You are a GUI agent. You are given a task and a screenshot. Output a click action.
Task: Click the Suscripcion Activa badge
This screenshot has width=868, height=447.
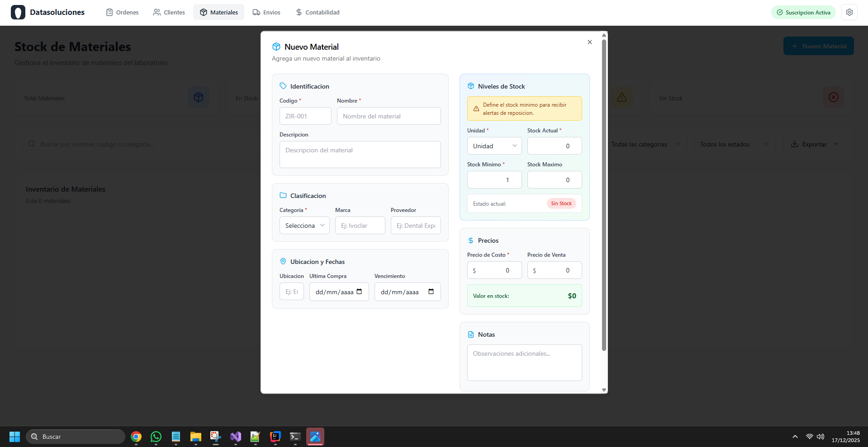[803, 12]
